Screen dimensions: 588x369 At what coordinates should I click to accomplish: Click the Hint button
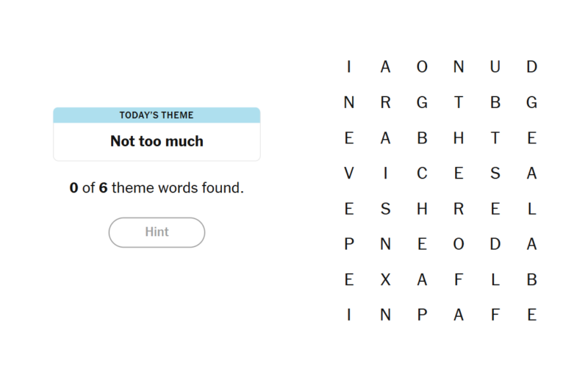click(x=157, y=232)
